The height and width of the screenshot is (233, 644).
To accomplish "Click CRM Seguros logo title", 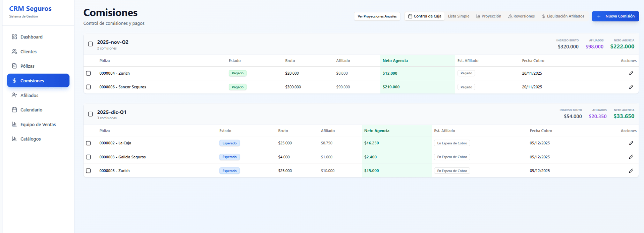I will click(x=30, y=9).
